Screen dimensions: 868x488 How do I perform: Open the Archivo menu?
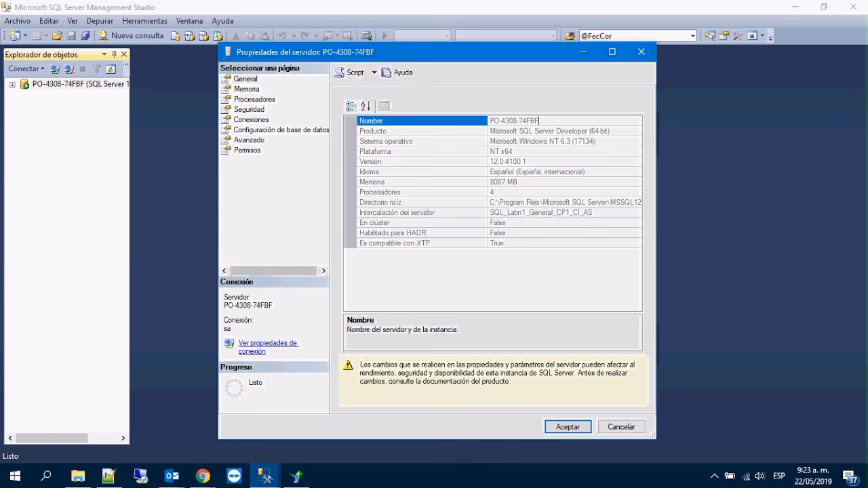coord(18,21)
